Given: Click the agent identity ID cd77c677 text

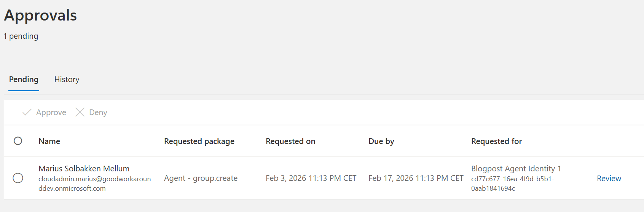Looking at the screenshot, I should pos(512,184).
